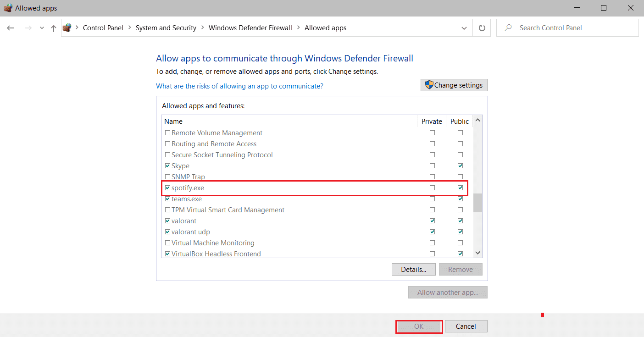Toggle Public checkbox for Skype
The image size is (644, 337).
[x=460, y=166]
